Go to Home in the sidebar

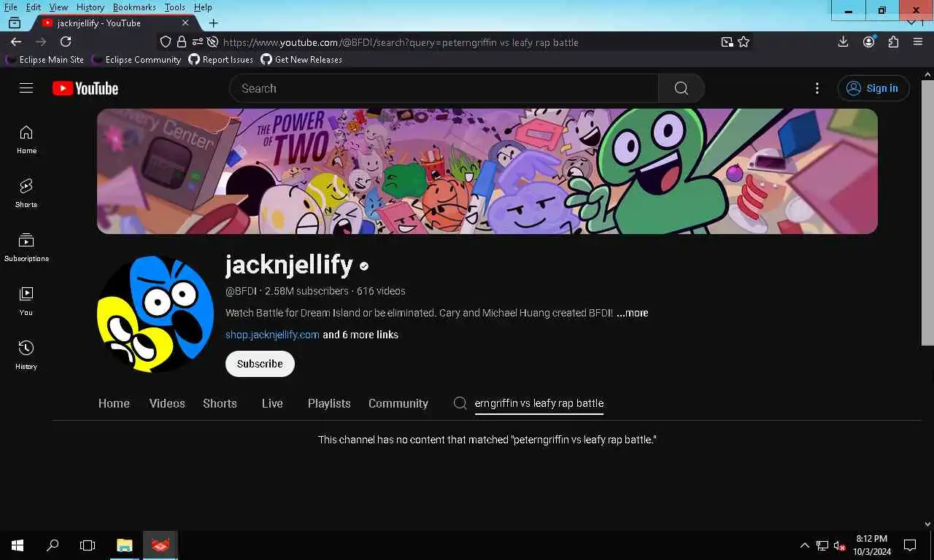click(x=26, y=139)
